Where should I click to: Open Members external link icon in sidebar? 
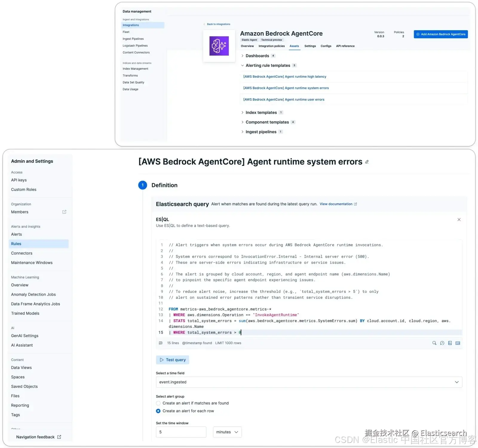[64, 212]
